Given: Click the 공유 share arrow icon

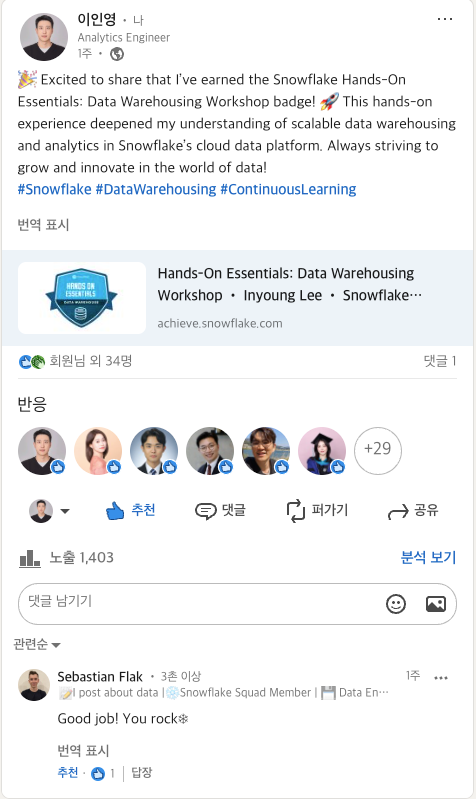Looking at the screenshot, I should 398,511.
